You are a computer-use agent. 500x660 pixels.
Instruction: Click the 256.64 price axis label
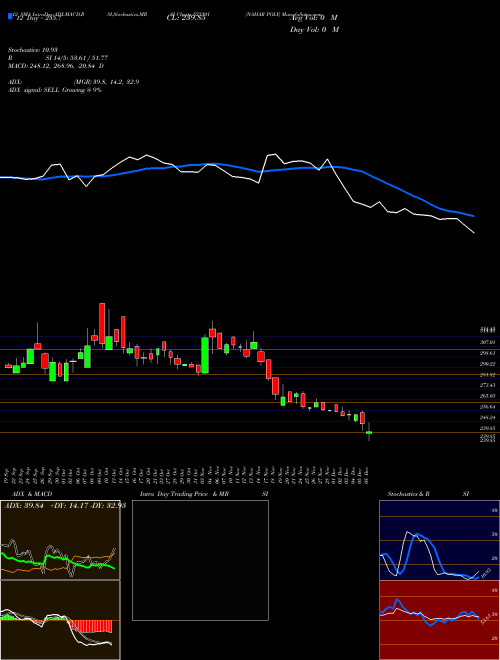(488, 407)
